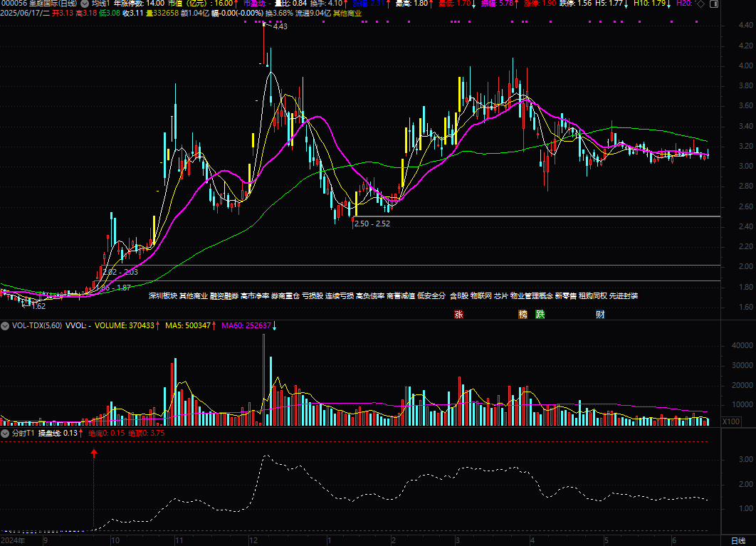
Task: Toggle the side panel layout icon
Action: (x=714, y=4)
